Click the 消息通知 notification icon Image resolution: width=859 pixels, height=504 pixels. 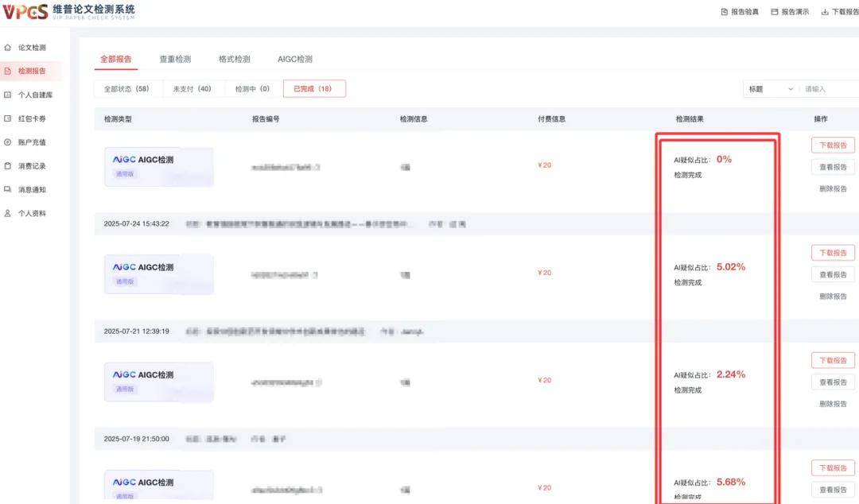pos(9,189)
